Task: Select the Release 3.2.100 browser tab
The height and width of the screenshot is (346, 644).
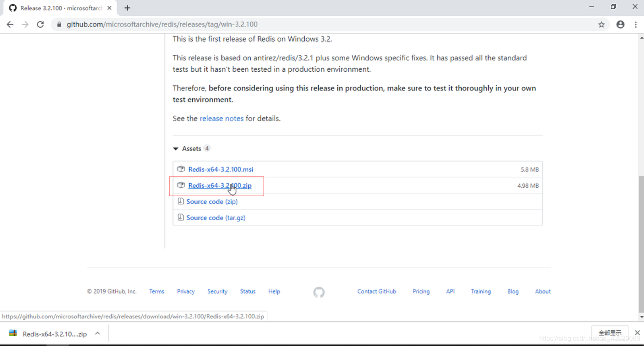Action: [x=60, y=8]
